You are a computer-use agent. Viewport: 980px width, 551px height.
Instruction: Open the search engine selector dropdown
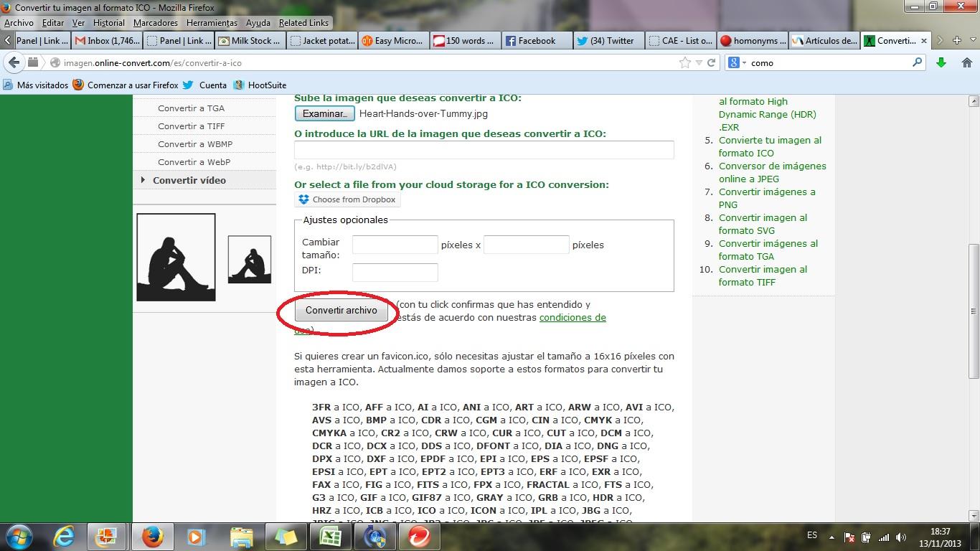737,63
